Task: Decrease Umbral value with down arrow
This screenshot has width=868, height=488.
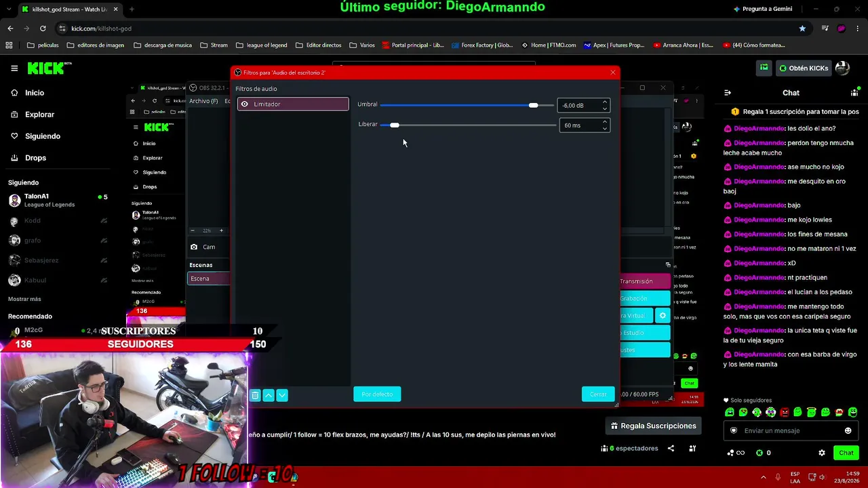Action: (x=605, y=108)
